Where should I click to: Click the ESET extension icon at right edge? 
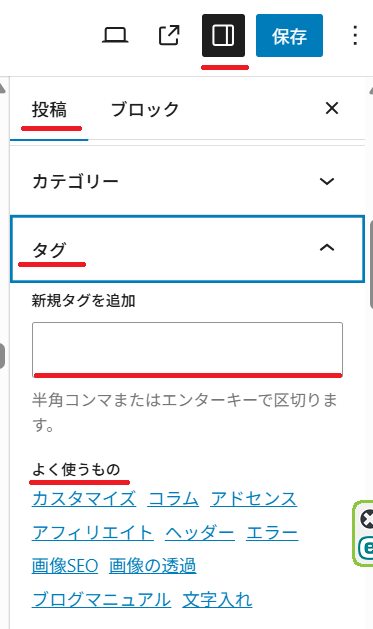[366, 548]
